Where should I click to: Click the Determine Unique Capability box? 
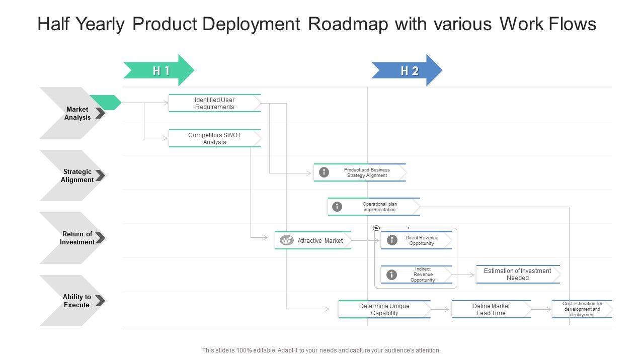[384, 309]
